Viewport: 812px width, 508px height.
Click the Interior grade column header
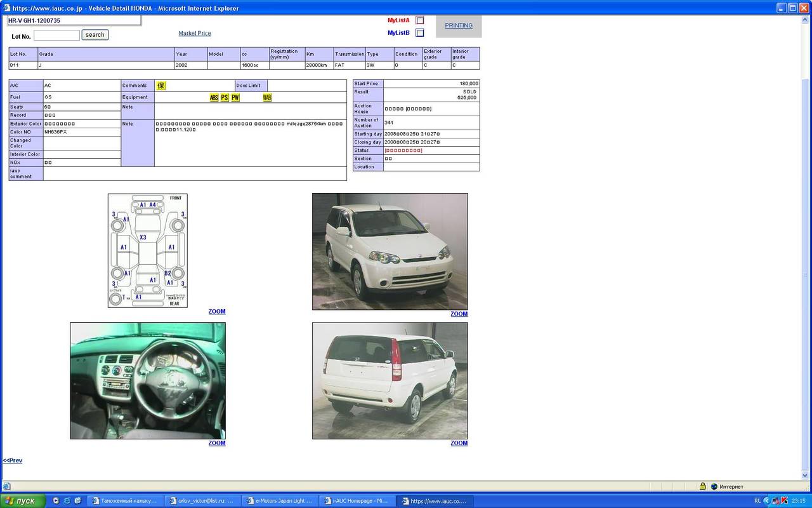coord(465,54)
